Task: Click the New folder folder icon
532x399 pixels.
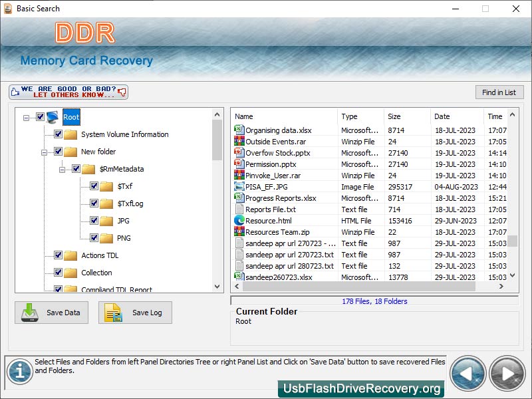Action: (x=70, y=152)
